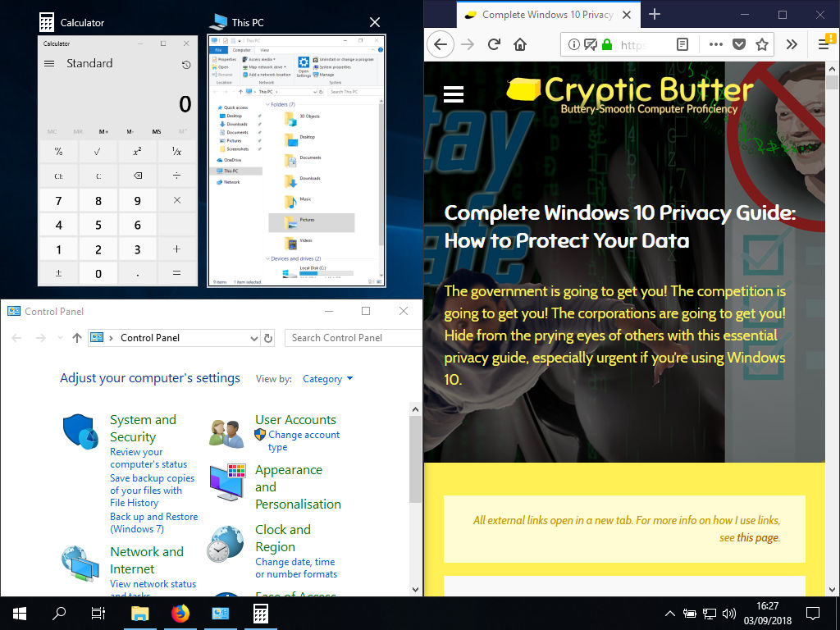840x630 pixels.
Task: Open Change date, time or number formats
Action: click(296, 568)
